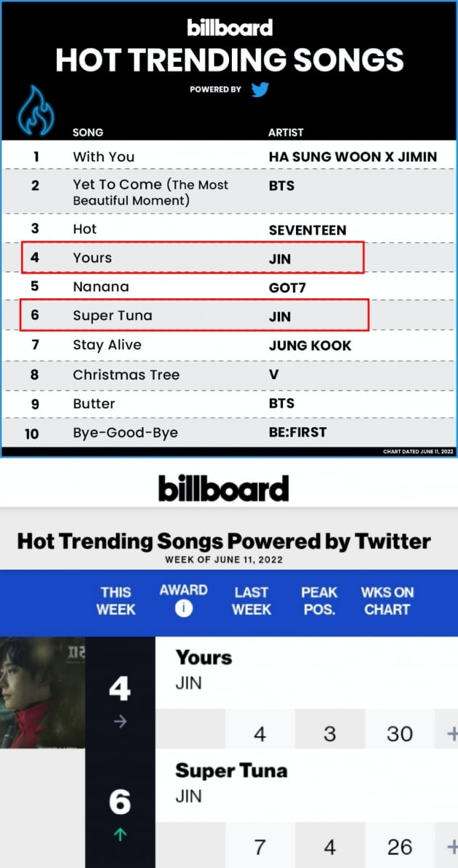The image size is (458, 868).
Task: Open the Super Tuna song title link
Action: (231, 771)
